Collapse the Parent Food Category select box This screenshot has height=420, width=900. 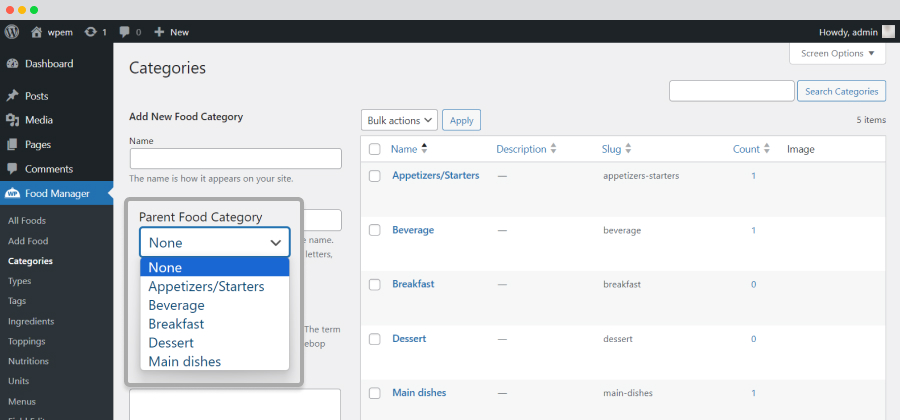click(215, 242)
